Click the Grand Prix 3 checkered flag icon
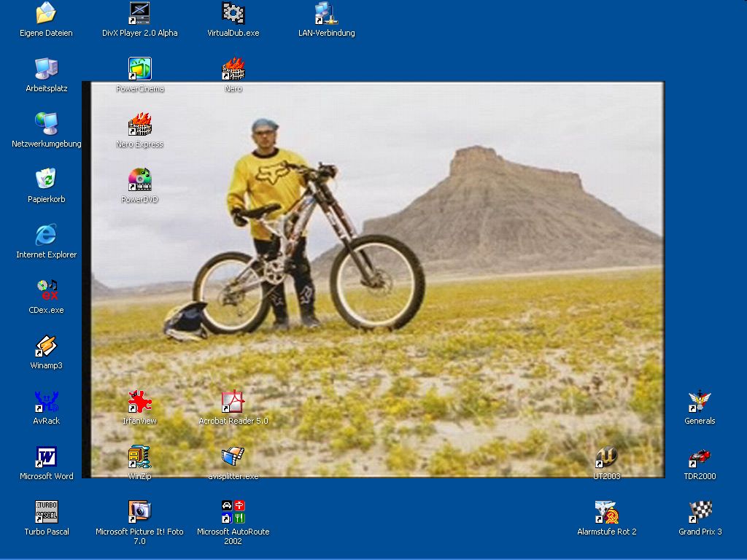Image resolution: width=747 pixels, height=560 pixels. (700, 512)
